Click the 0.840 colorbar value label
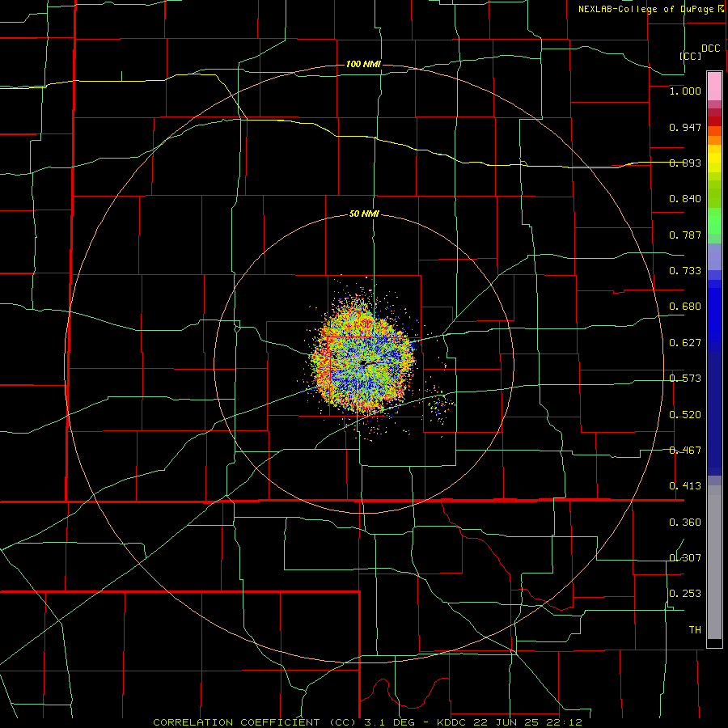This screenshot has width=728, height=728. pos(685,199)
